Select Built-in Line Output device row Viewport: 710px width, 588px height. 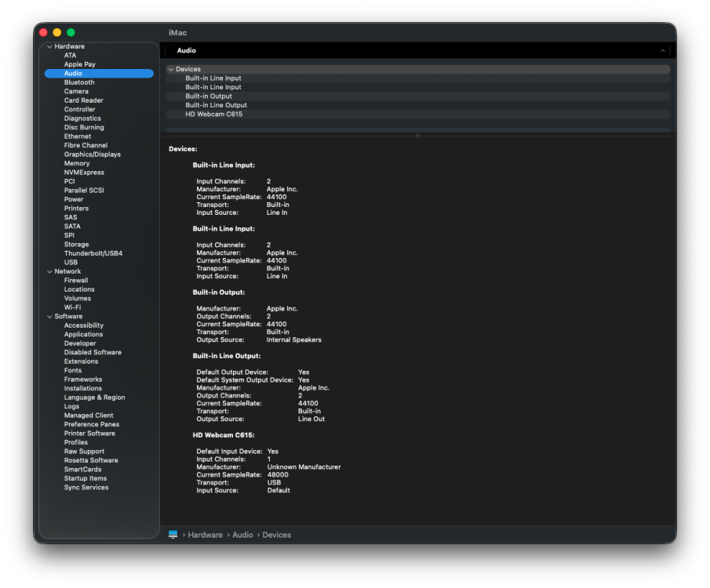pos(418,106)
